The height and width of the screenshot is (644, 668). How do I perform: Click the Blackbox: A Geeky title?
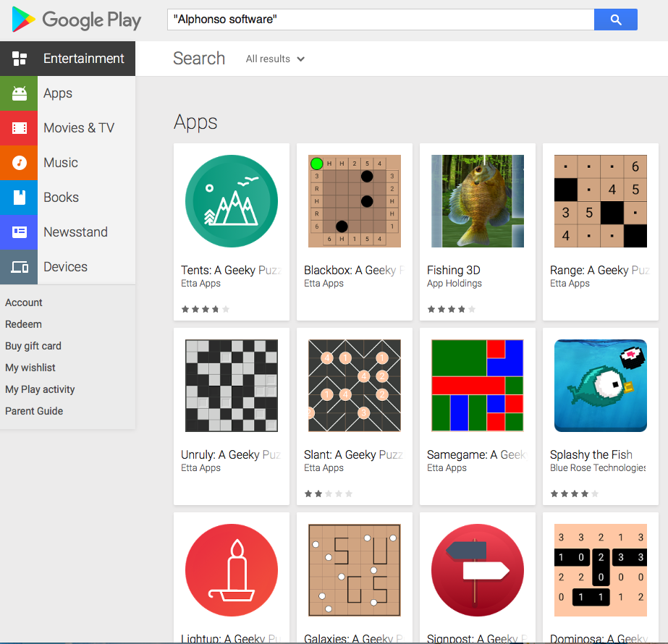355,270
